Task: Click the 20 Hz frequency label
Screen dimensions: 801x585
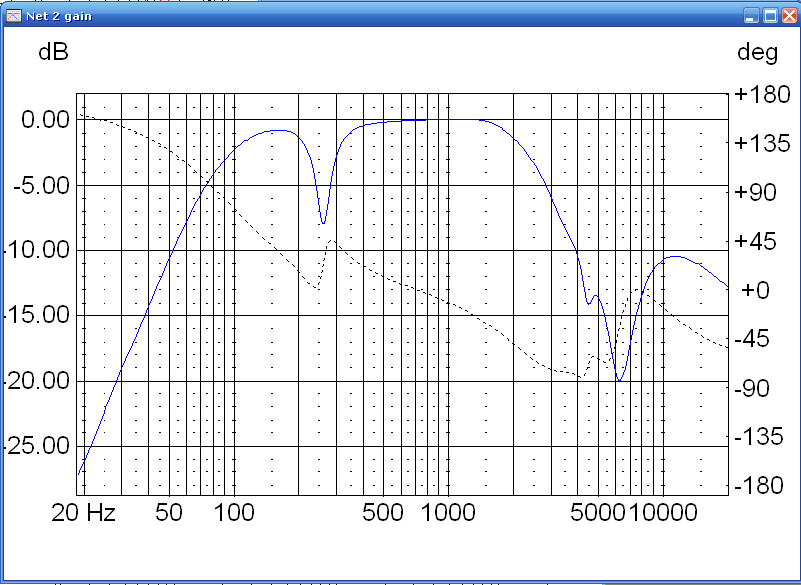Action: [x=84, y=512]
